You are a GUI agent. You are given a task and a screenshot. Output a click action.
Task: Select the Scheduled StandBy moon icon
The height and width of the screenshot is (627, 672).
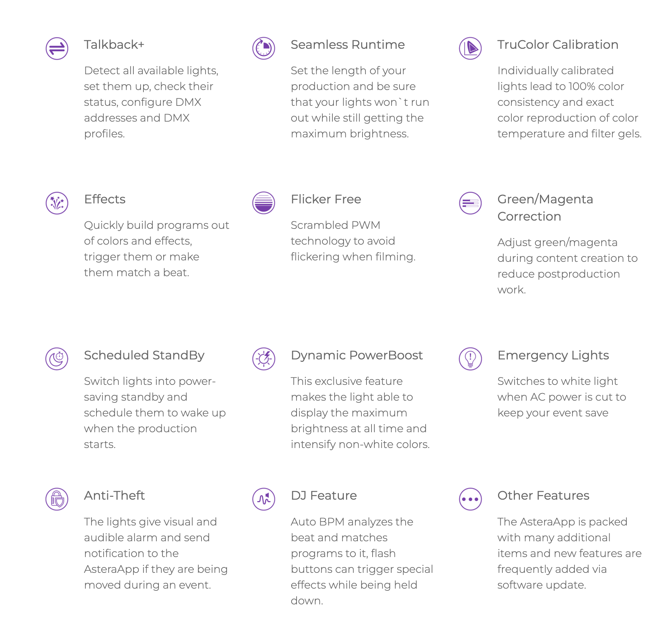coord(57,359)
